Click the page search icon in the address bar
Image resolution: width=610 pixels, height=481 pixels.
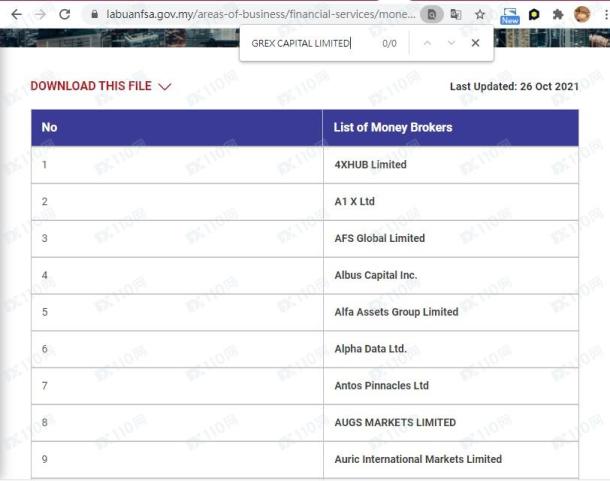pyautogui.click(x=431, y=15)
